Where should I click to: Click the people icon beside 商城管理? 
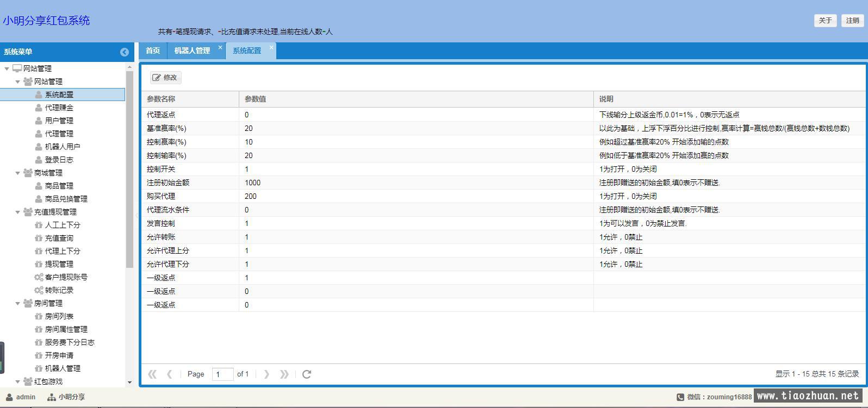tap(28, 173)
